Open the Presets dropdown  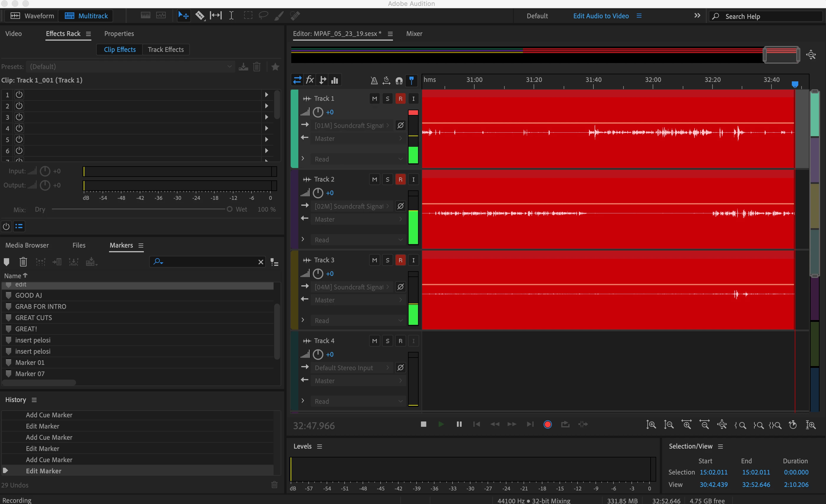pyautogui.click(x=130, y=67)
